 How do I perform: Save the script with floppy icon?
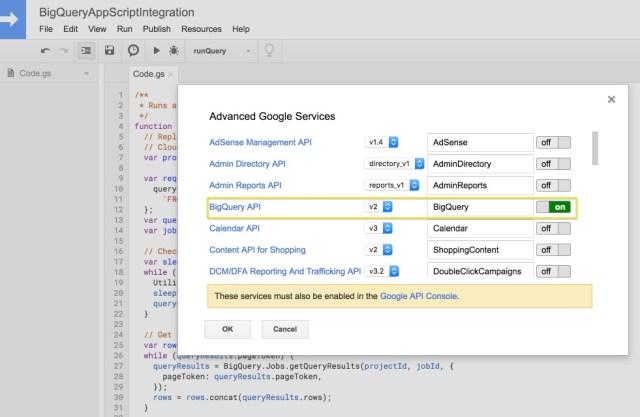point(109,51)
